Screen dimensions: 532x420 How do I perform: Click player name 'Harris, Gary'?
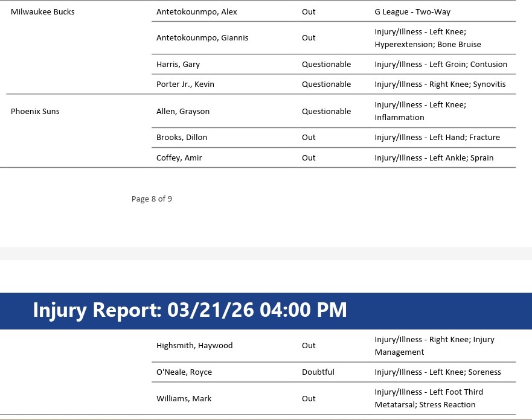point(178,65)
